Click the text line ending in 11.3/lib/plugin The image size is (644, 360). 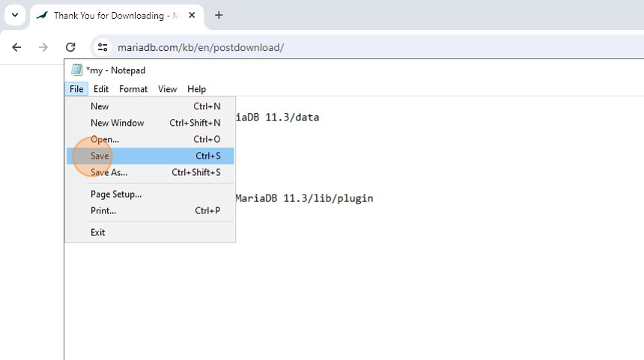[x=304, y=198]
